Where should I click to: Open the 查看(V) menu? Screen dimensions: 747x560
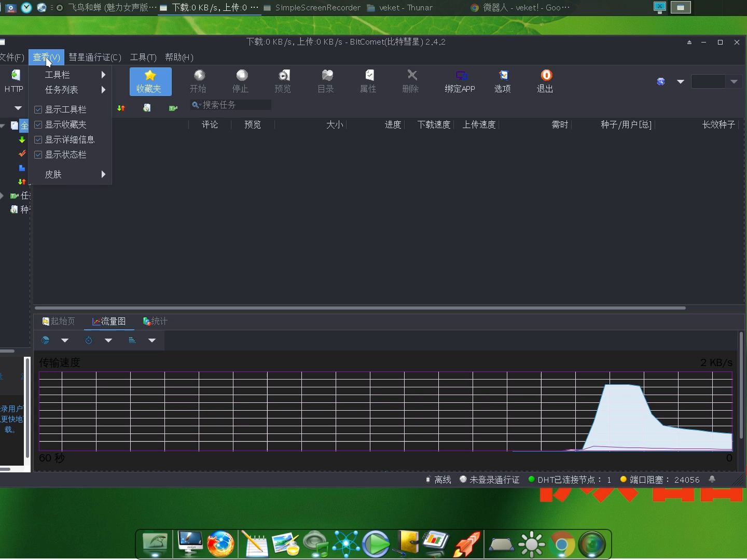[47, 57]
